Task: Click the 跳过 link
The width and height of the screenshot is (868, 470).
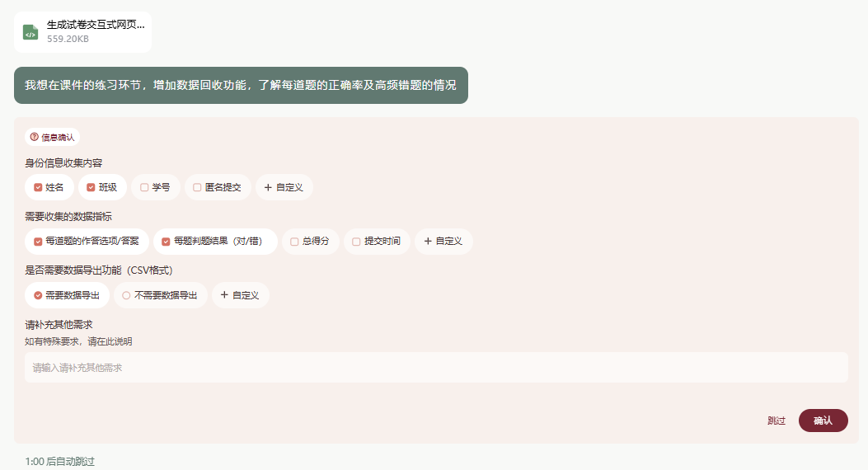Action: pos(777,421)
